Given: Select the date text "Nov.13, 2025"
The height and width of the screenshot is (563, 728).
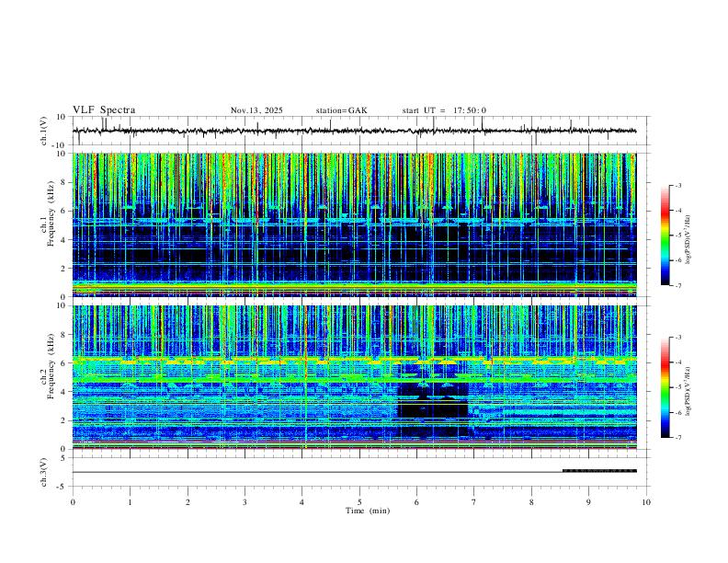Looking at the screenshot, I should click(x=256, y=110).
